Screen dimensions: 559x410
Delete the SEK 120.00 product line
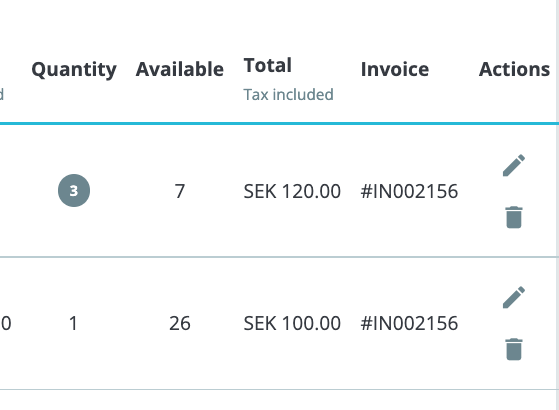click(x=514, y=217)
